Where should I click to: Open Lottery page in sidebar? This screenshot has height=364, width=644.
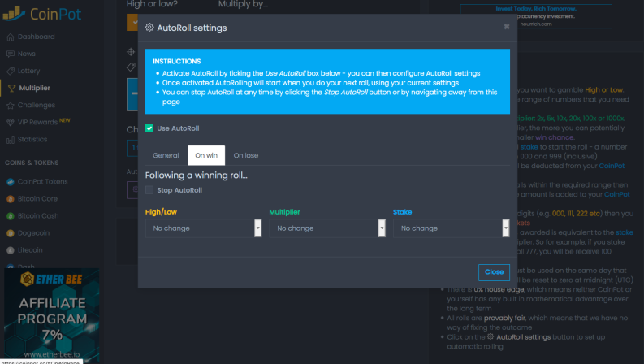click(x=28, y=71)
